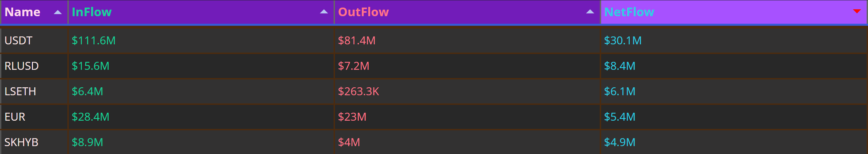868x154 pixels.
Task: Click the InFlow column sort arrow
Action: (324, 12)
